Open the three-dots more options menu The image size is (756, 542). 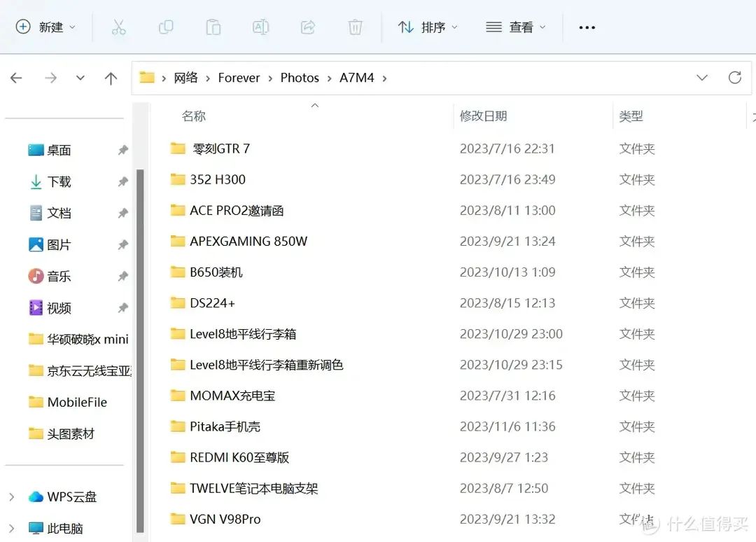pyautogui.click(x=587, y=27)
